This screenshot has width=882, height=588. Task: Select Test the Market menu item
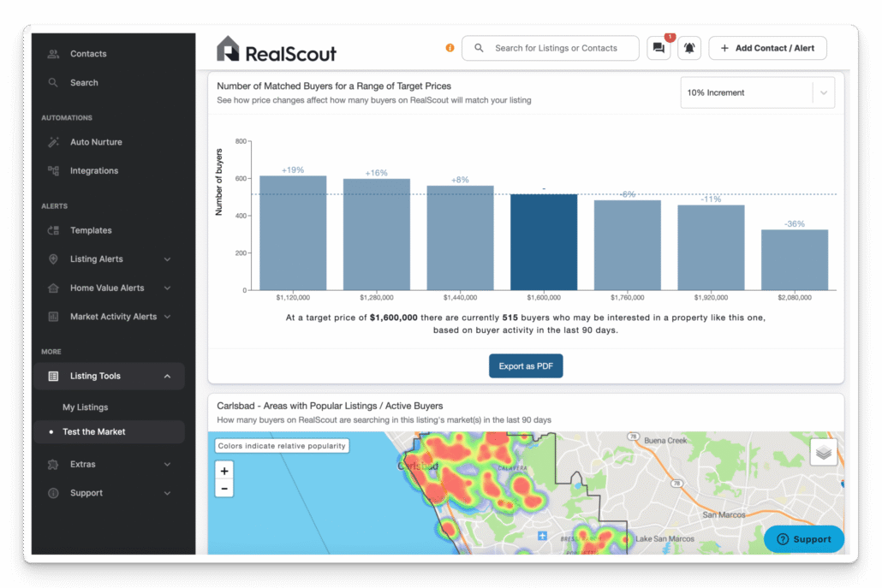(93, 432)
